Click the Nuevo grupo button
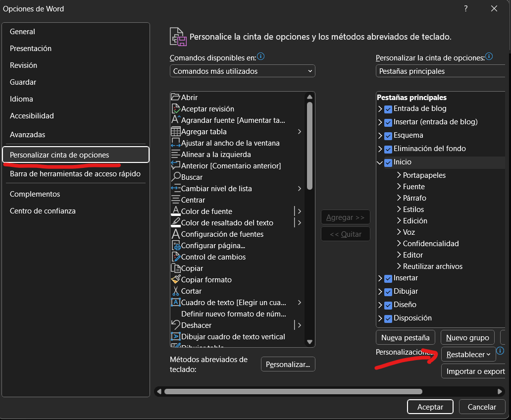Image resolution: width=511 pixels, height=420 pixels. 467,337
